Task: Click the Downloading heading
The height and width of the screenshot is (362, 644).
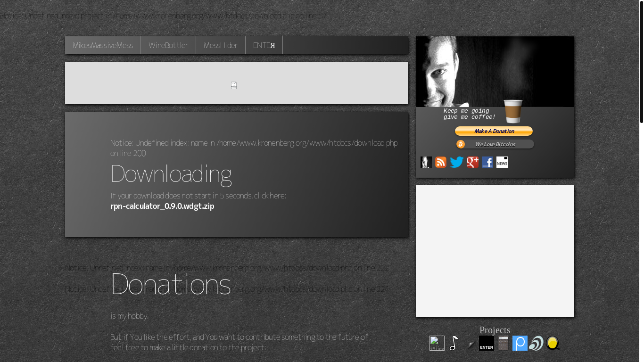Action: point(171,173)
